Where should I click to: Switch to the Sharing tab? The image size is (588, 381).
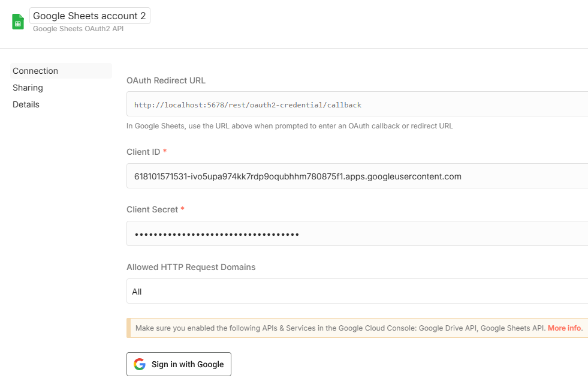coord(28,88)
